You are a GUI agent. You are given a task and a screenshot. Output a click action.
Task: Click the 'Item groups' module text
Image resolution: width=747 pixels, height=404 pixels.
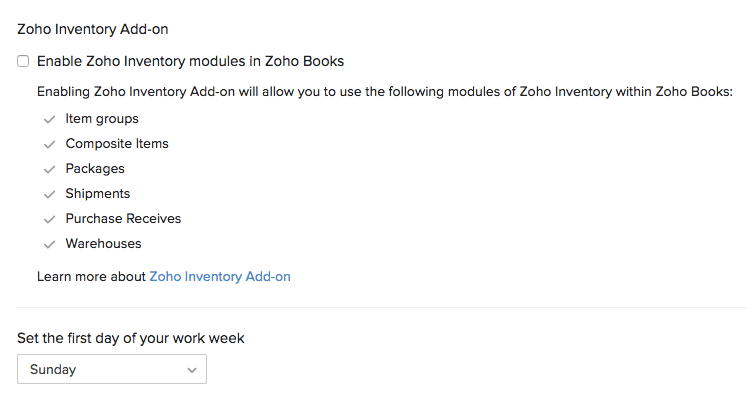[x=102, y=119]
